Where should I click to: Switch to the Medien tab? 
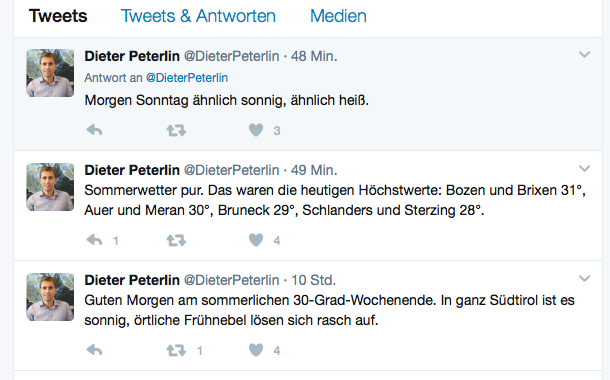tap(338, 16)
